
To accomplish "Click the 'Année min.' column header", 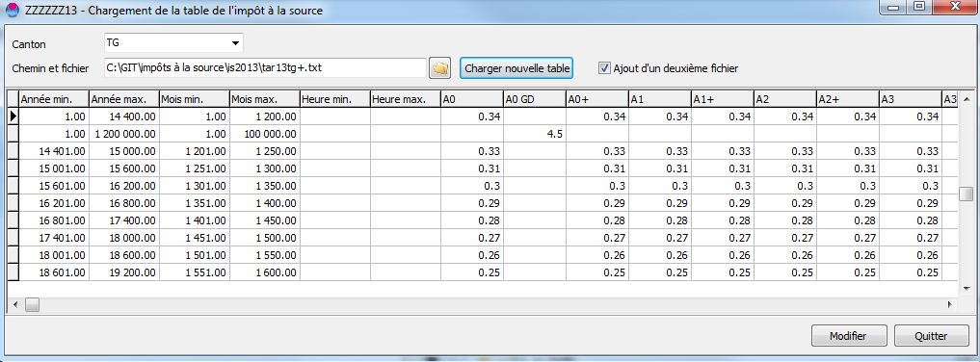I will [54, 99].
